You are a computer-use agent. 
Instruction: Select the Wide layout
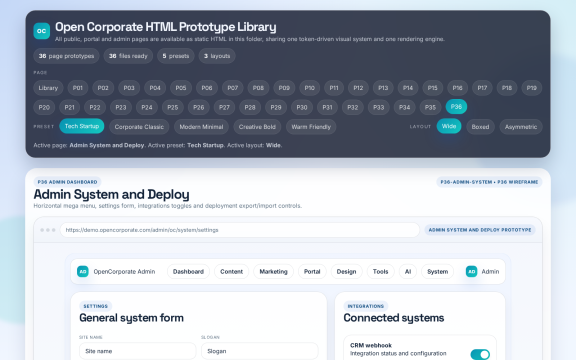[449, 126]
